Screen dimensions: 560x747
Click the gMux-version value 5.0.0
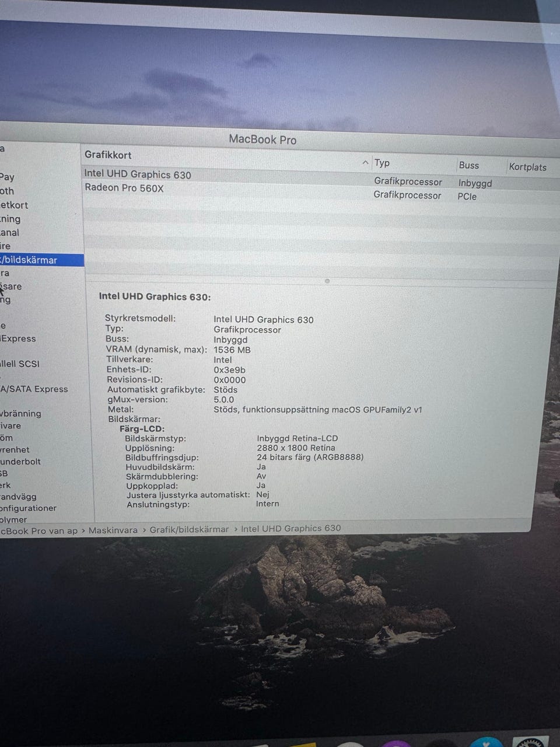[x=224, y=400]
